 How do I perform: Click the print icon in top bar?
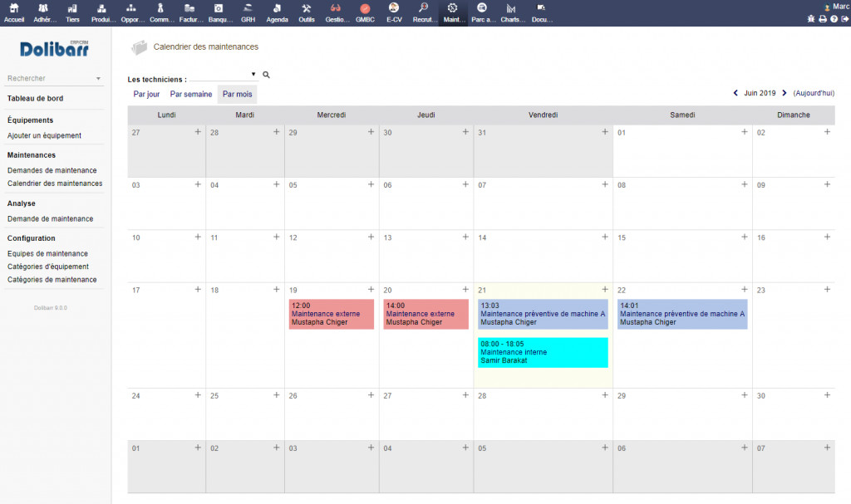tap(823, 18)
